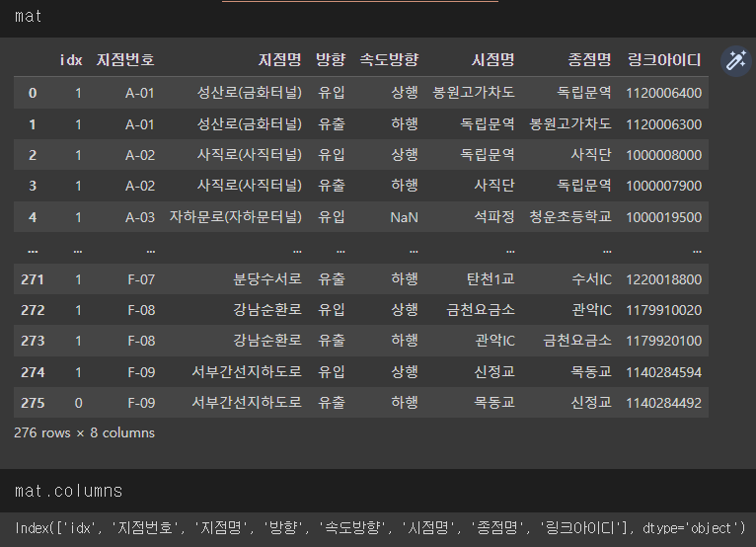Click '신정교' in row 274
Screen dimensions: 756x547
click(x=494, y=372)
